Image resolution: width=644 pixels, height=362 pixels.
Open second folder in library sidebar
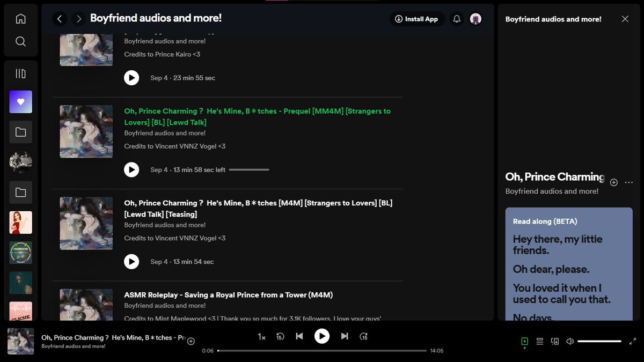tap(20, 192)
